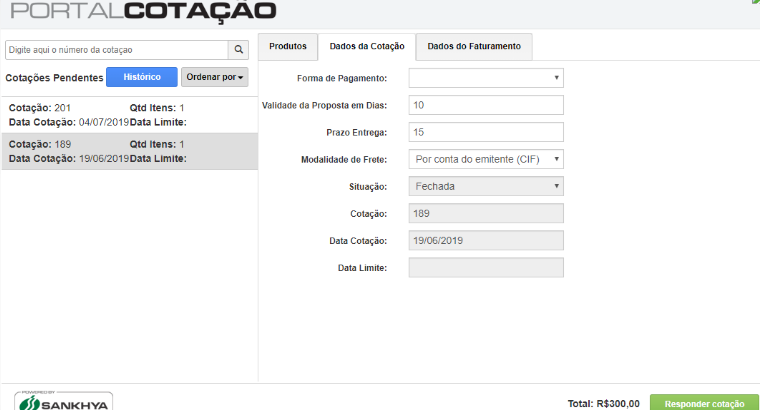Switch to the Dados da Cotação tab

click(367, 47)
